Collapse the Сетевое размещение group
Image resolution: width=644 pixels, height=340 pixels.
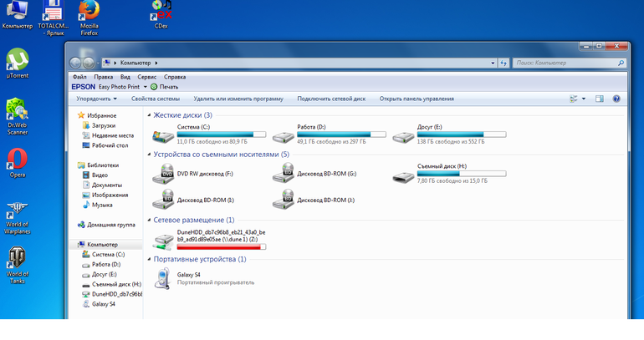(149, 221)
